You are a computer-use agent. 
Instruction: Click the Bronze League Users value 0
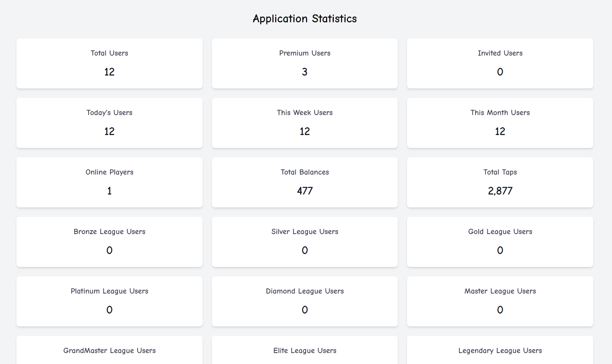(x=109, y=250)
